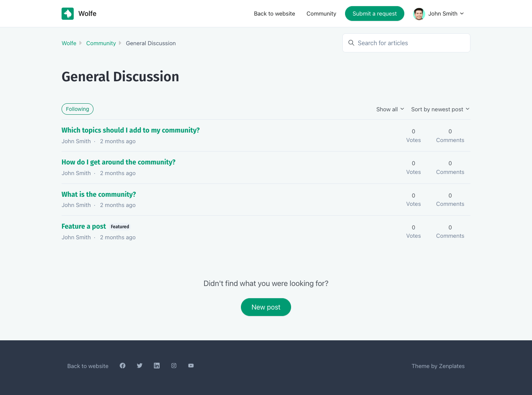The width and height of the screenshot is (532, 395).
Task: Select Back to website in header
Action: coord(274,14)
